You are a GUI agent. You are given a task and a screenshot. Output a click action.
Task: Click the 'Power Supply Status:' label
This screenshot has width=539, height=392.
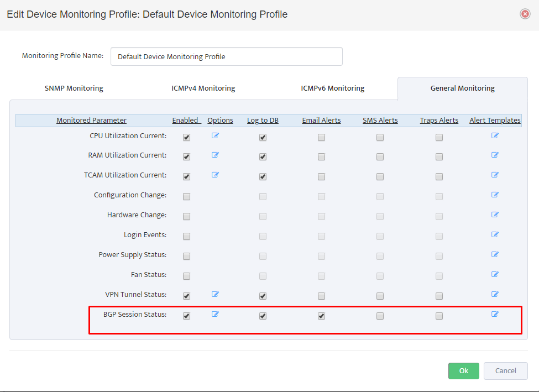[x=132, y=255]
